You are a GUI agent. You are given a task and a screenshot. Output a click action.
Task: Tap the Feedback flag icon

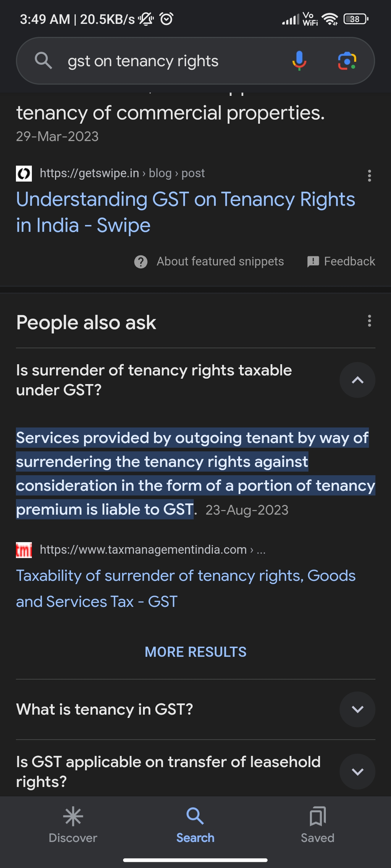[313, 261]
